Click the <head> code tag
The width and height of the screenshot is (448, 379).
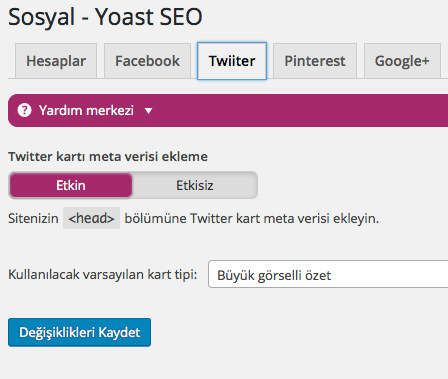coord(91,218)
